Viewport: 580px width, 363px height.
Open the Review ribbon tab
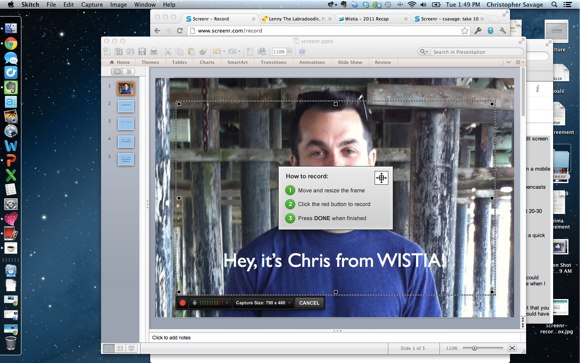382,62
